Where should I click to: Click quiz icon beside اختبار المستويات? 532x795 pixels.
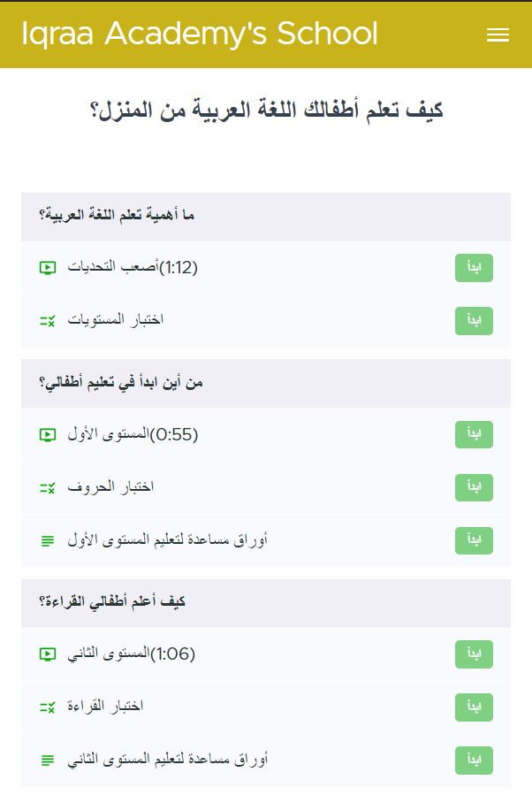[x=48, y=321]
